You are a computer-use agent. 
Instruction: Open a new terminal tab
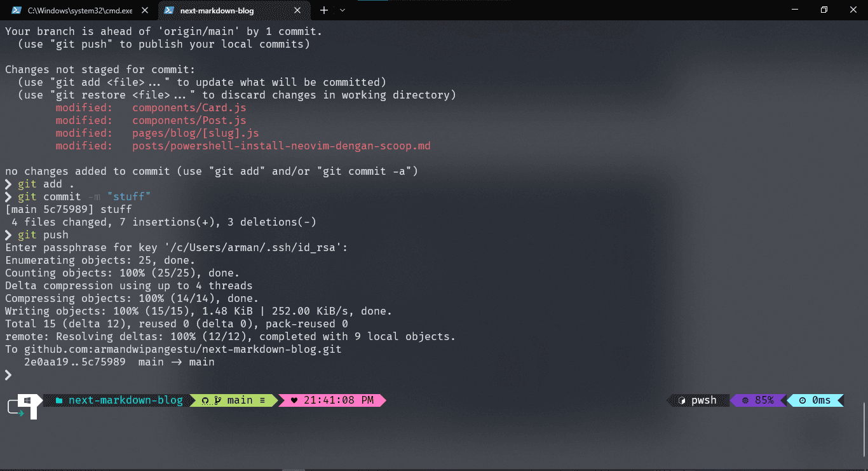(x=324, y=10)
